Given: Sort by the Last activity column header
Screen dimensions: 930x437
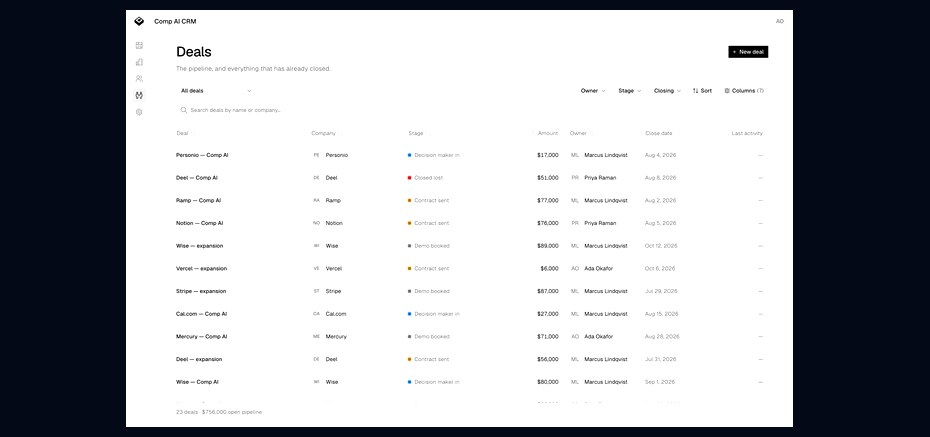Looking at the screenshot, I should click(x=747, y=133).
